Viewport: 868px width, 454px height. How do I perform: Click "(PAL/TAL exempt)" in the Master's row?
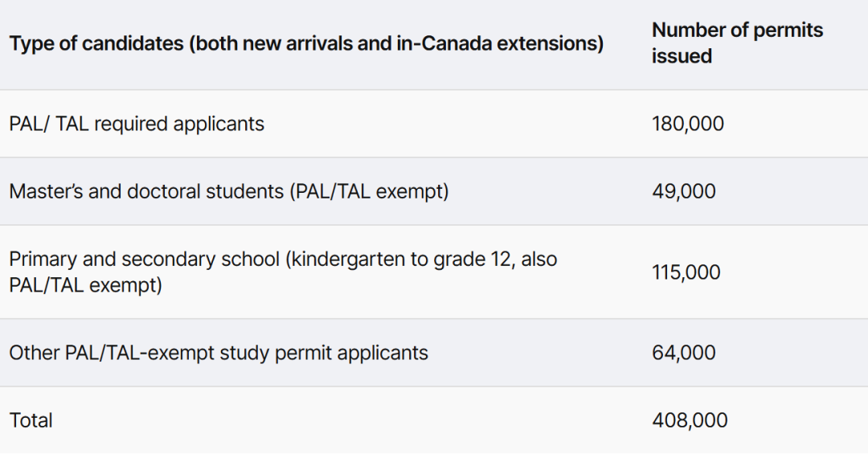[x=368, y=191]
